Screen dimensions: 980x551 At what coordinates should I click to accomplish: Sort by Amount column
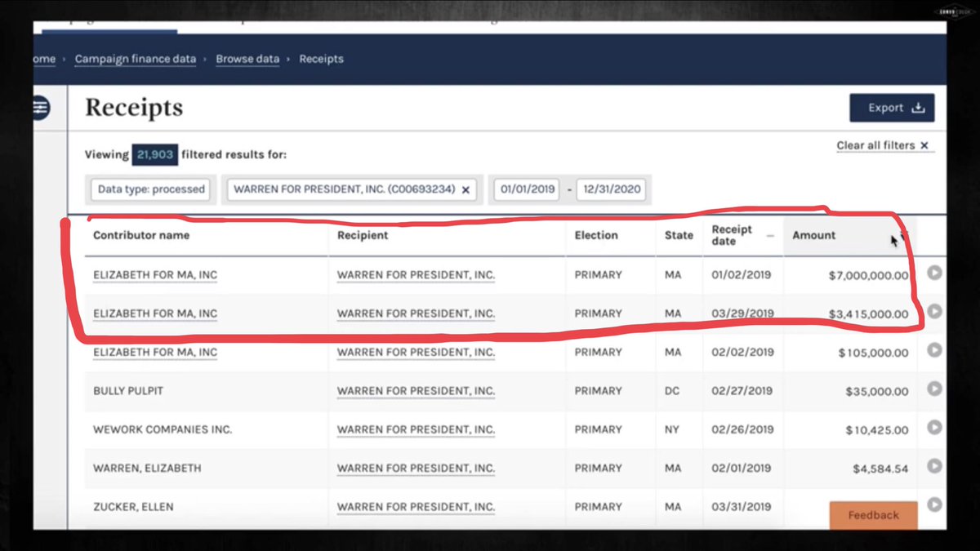click(849, 235)
